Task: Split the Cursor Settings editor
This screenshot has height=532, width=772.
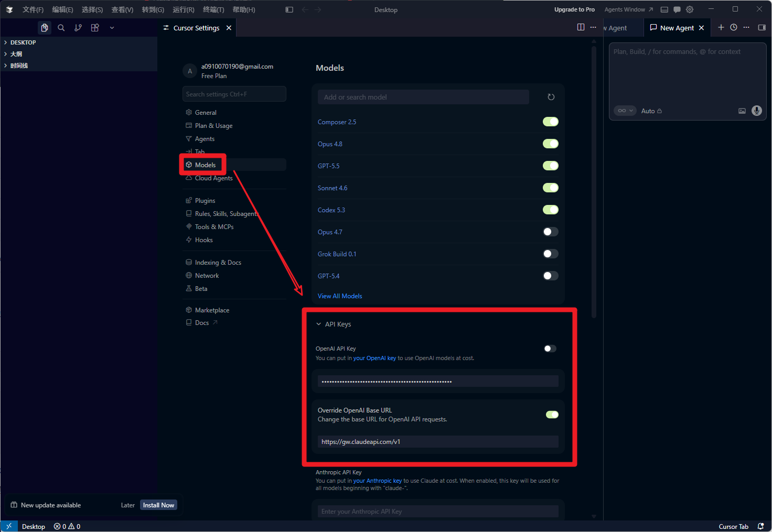Action: coord(581,27)
